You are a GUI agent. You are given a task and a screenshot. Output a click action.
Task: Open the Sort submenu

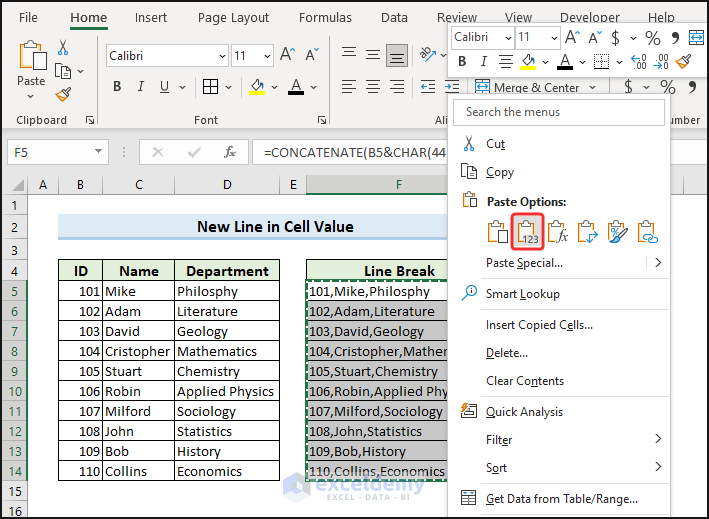(558, 467)
